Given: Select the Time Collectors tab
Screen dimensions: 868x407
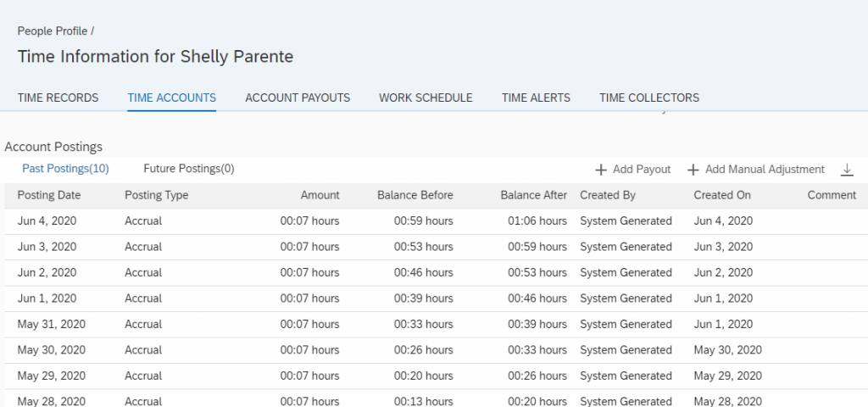Looking at the screenshot, I should 649,98.
